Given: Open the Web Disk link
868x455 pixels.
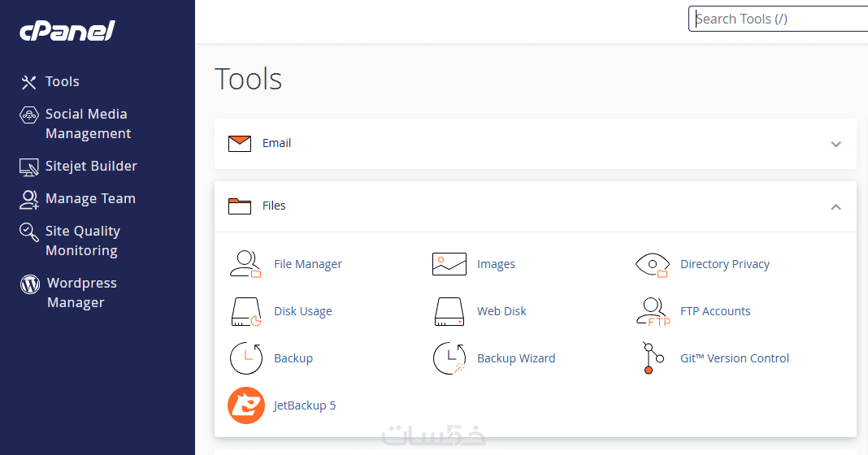Looking at the screenshot, I should tap(501, 312).
